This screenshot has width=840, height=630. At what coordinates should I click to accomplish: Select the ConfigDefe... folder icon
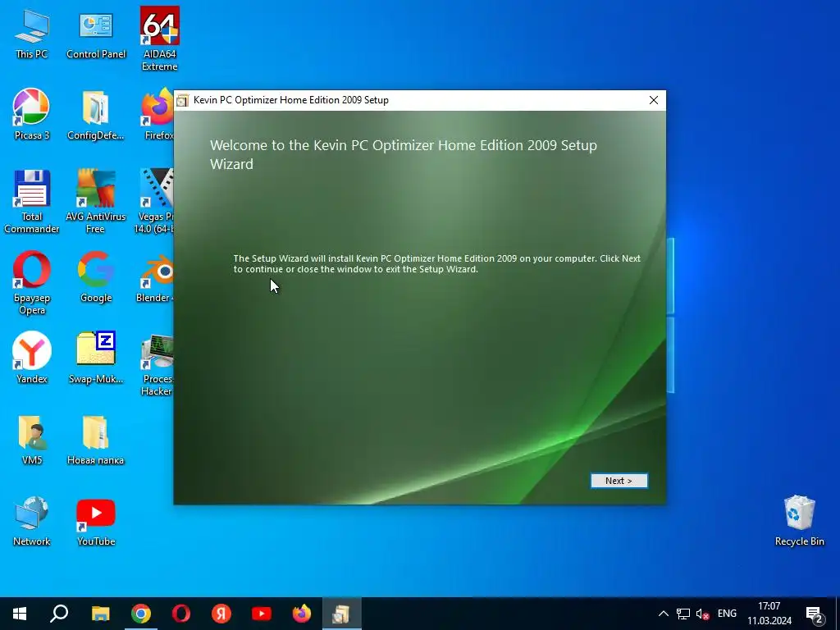pyautogui.click(x=96, y=115)
